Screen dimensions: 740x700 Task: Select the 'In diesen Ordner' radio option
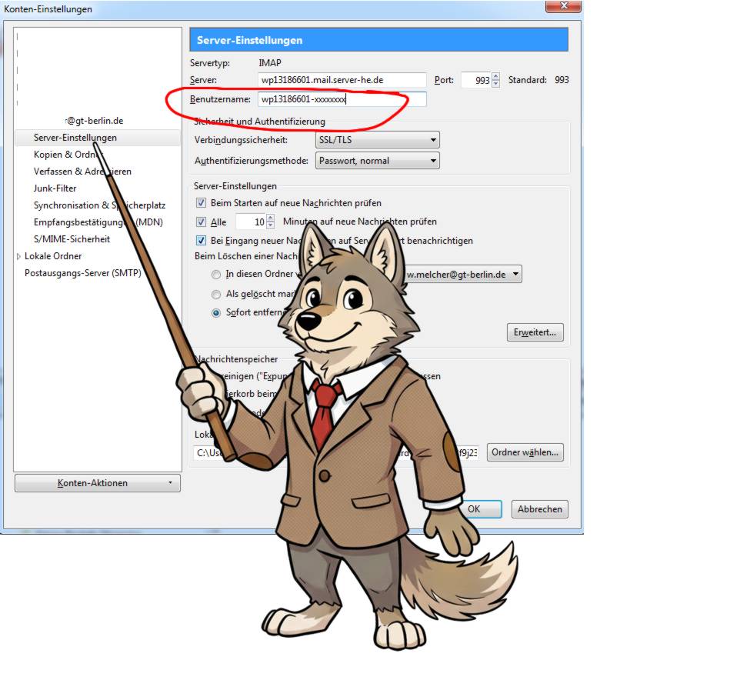(x=217, y=275)
